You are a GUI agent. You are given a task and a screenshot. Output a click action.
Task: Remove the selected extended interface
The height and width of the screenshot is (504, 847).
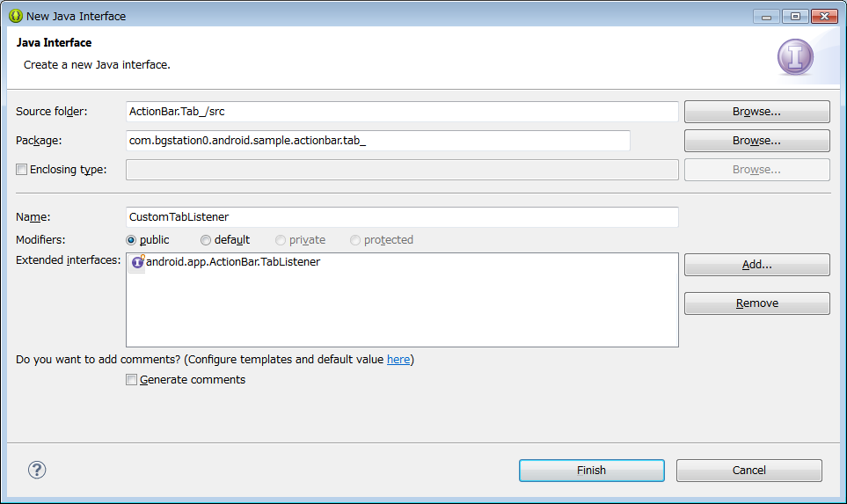coord(756,303)
